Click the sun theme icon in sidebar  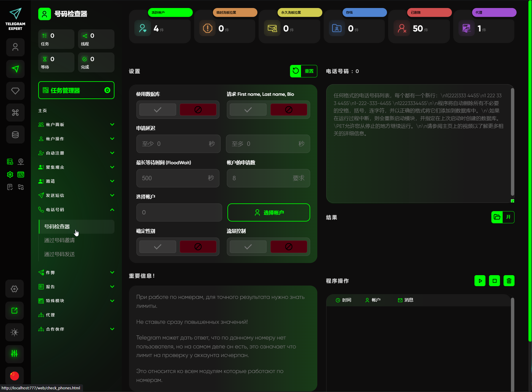pyautogui.click(x=15, y=332)
